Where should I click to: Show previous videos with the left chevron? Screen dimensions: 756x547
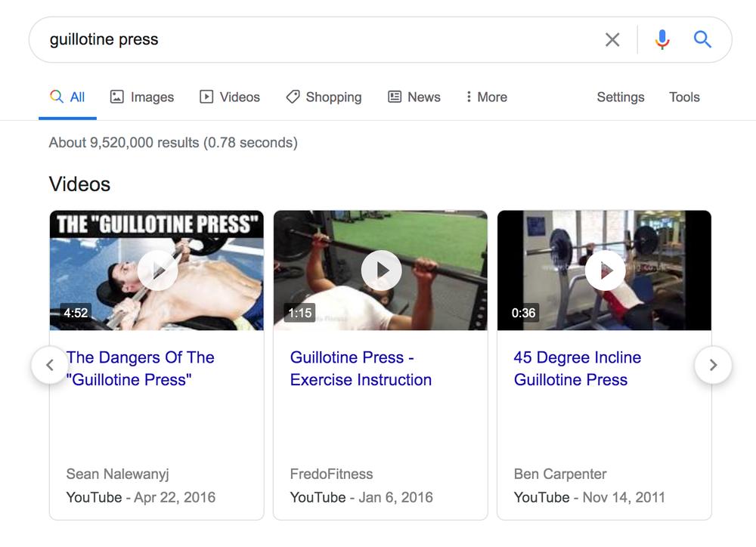[x=50, y=366]
